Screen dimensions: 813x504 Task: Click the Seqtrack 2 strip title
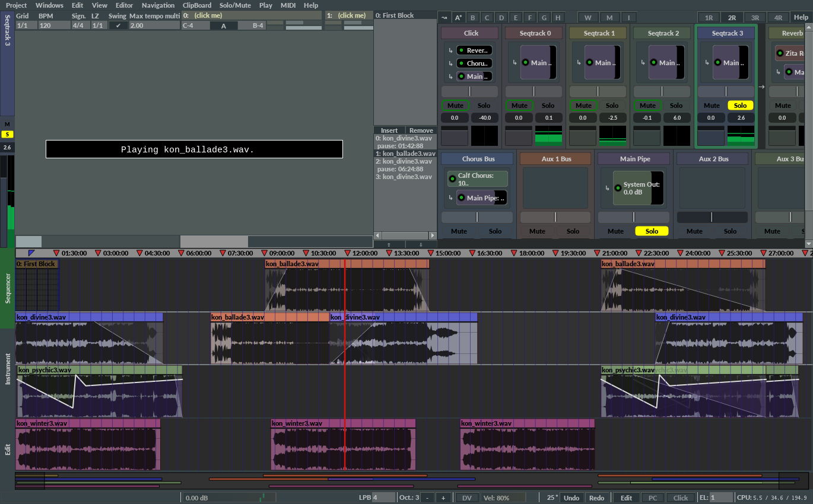(x=663, y=33)
